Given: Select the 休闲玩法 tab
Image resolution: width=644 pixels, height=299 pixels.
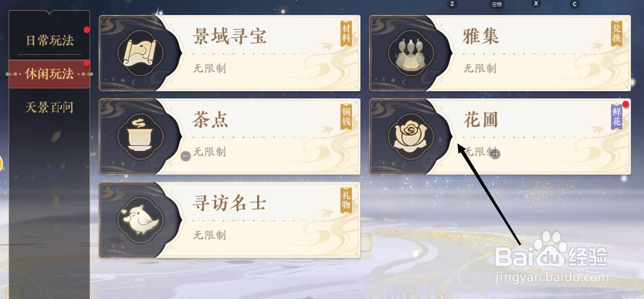Looking at the screenshot, I should (50, 74).
